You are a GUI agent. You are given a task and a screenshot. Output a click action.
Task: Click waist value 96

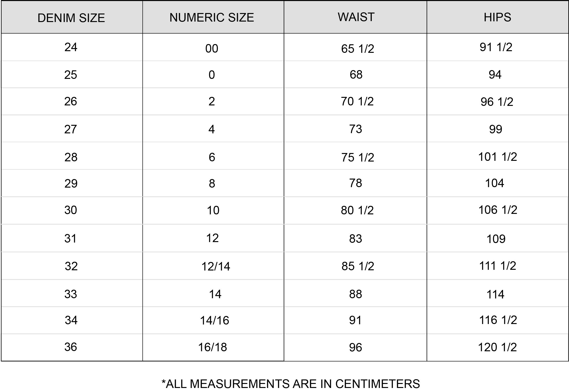coord(355,347)
